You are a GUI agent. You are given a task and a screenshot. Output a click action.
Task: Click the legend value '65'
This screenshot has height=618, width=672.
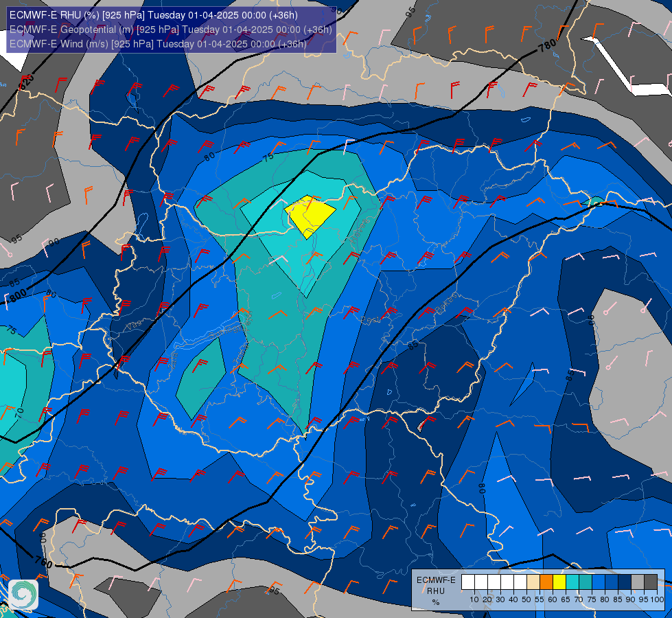point(566,599)
